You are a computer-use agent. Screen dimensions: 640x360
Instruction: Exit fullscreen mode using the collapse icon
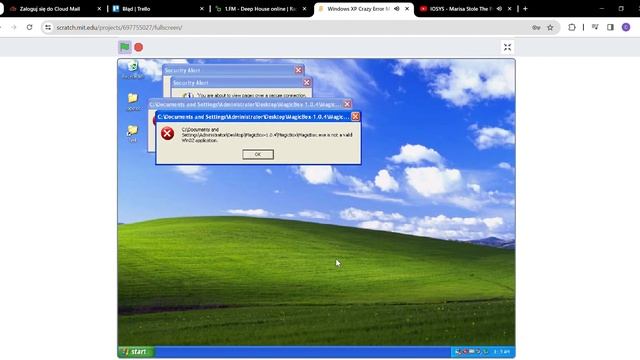click(x=507, y=47)
